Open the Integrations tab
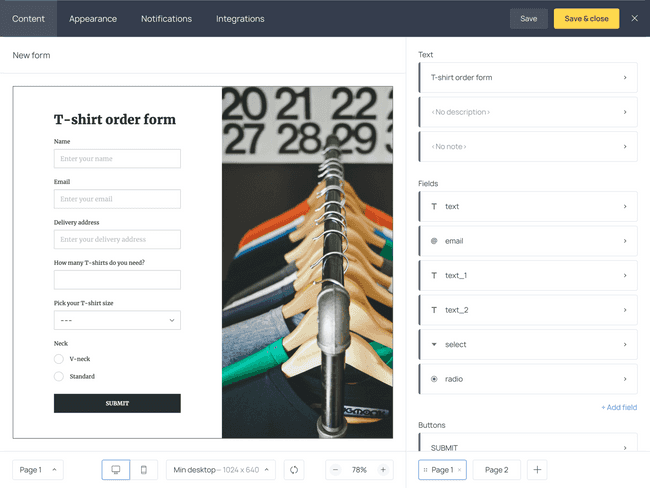 [x=240, y=19]
